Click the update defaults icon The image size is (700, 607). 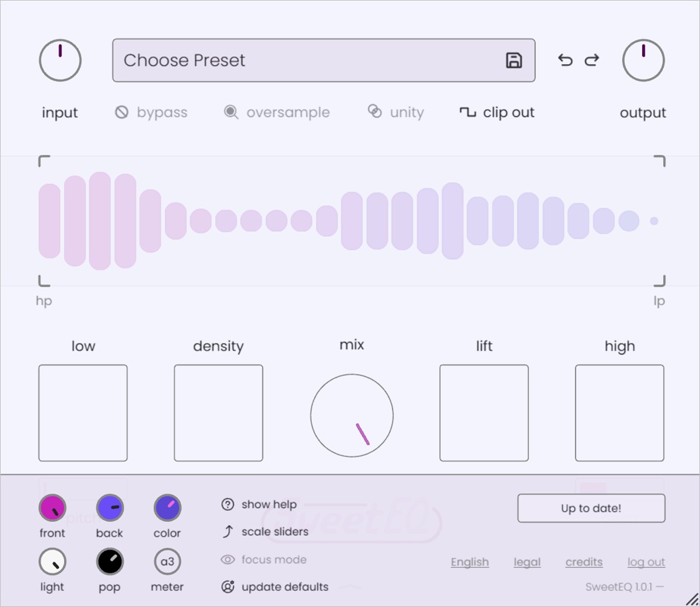click(x=228, y=587)
